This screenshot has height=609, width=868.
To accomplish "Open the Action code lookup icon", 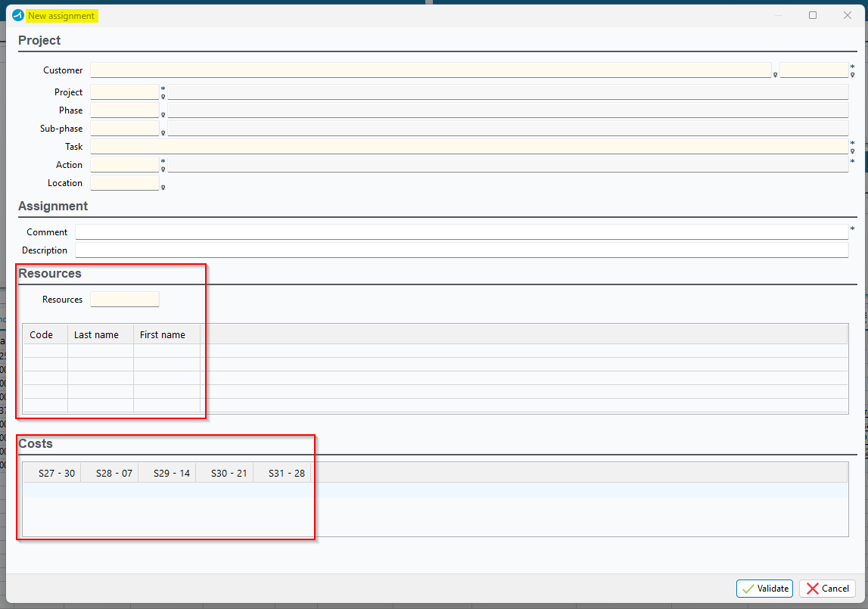I will 163,169.
